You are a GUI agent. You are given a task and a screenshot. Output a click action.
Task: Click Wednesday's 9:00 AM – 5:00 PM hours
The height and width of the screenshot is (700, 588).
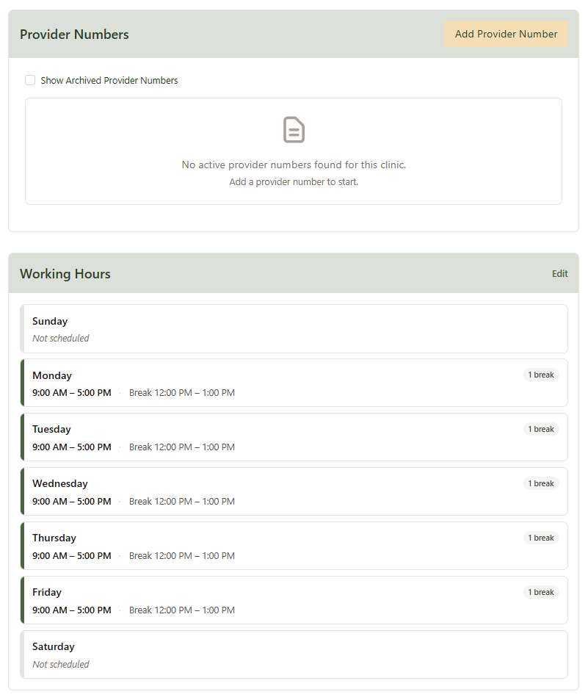click(72, 502)
